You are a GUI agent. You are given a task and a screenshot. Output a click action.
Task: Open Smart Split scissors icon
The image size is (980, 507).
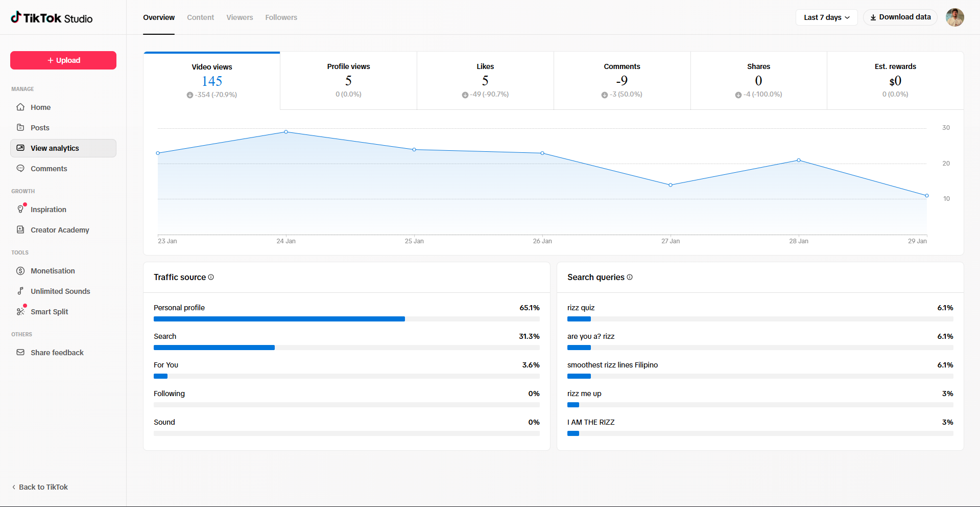(20, 312)
